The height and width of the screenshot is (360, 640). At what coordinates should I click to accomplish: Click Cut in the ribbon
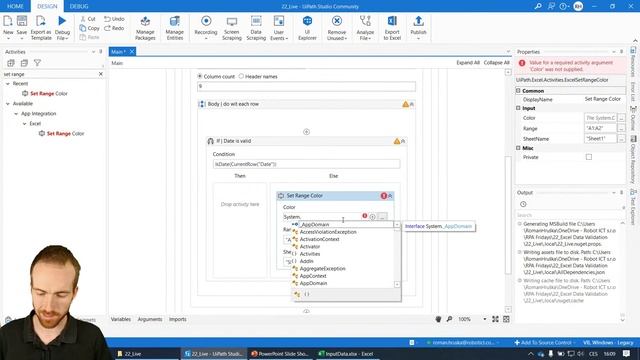[88, 19]
